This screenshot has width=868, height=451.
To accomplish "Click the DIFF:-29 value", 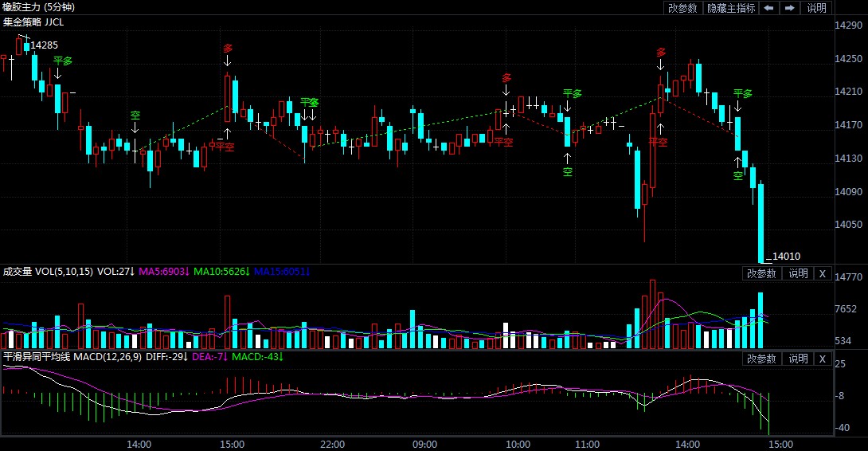I will [x=166, y=357].
